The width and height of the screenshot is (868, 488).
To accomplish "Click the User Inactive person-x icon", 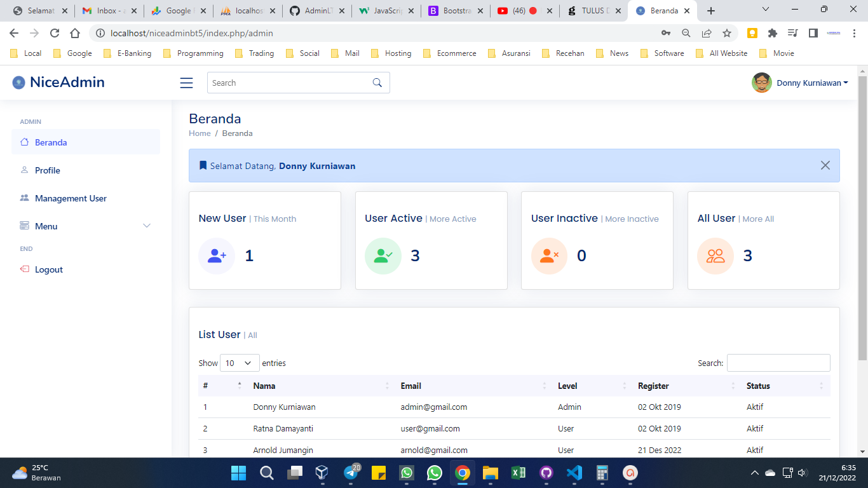I will pos(549,256).
